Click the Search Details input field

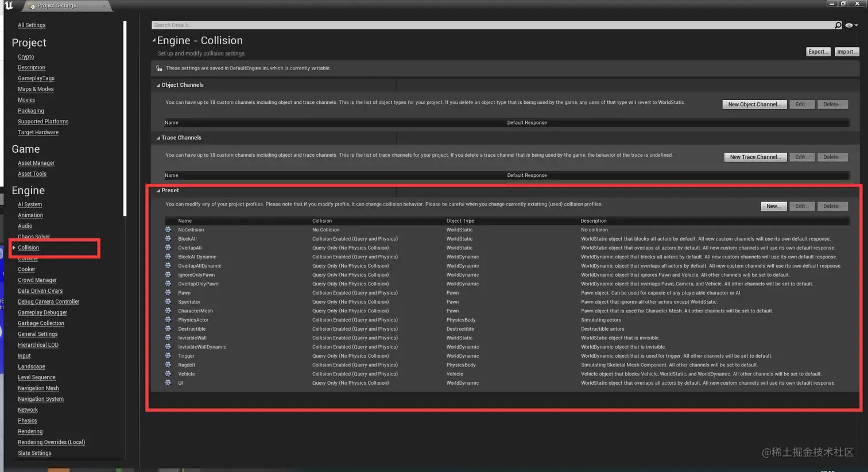493,25
